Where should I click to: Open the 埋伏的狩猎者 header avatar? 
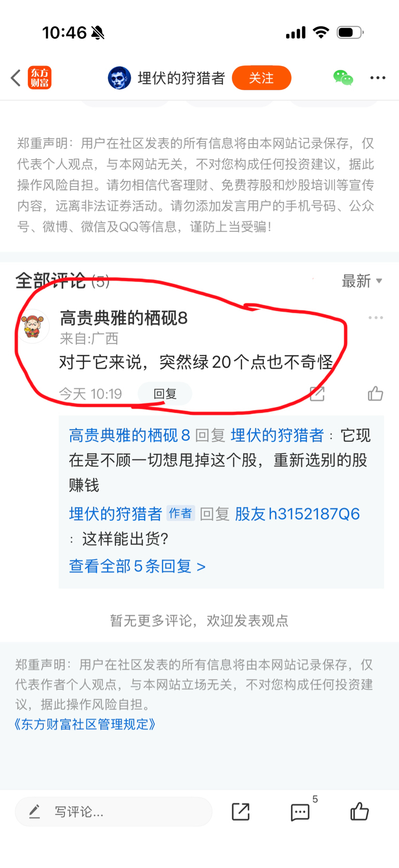pos(119,78)
